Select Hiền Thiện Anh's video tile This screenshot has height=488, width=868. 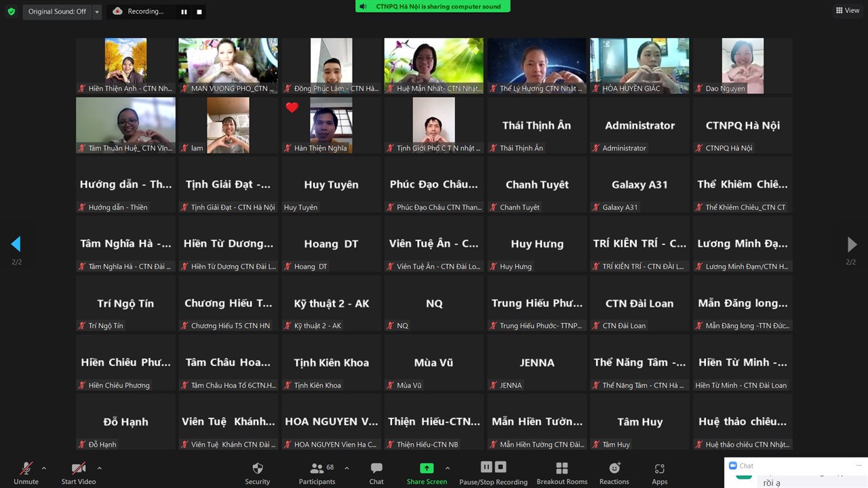pyautogui.click(x=125, y=66)
